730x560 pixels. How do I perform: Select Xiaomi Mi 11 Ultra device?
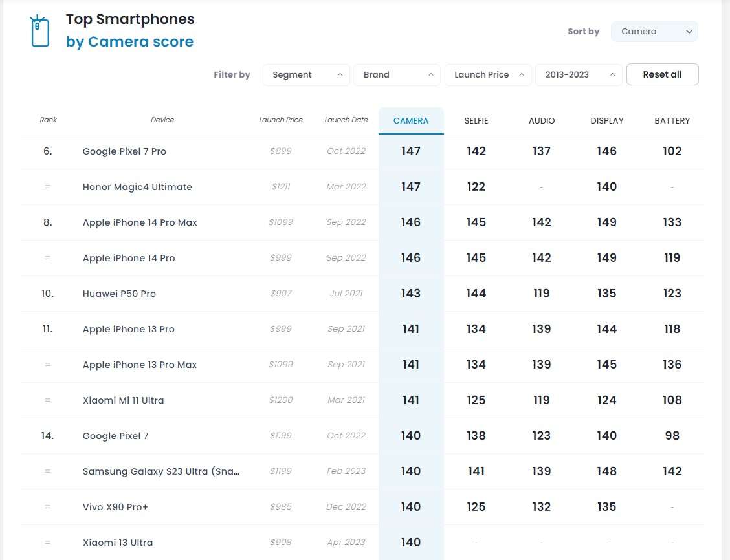123,400
